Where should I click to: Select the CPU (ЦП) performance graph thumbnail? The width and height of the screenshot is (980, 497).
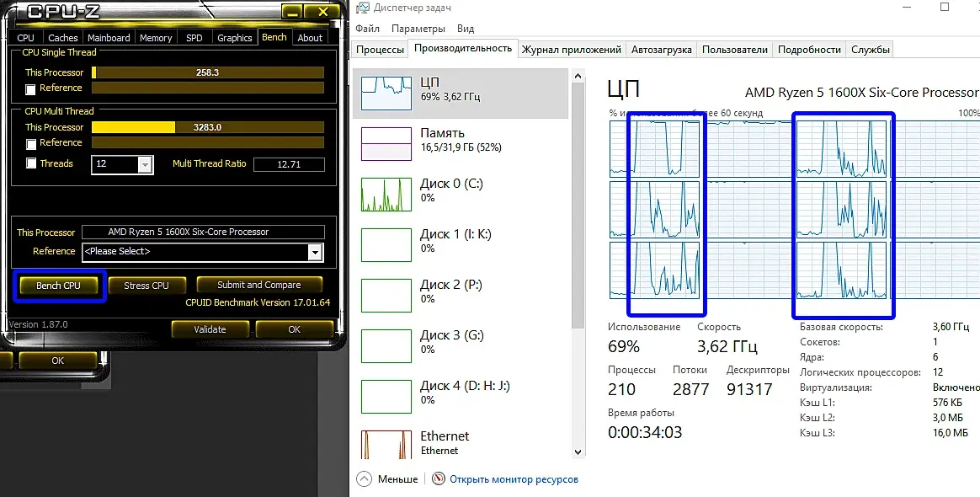pyautogui.click(x=386, y=94)
